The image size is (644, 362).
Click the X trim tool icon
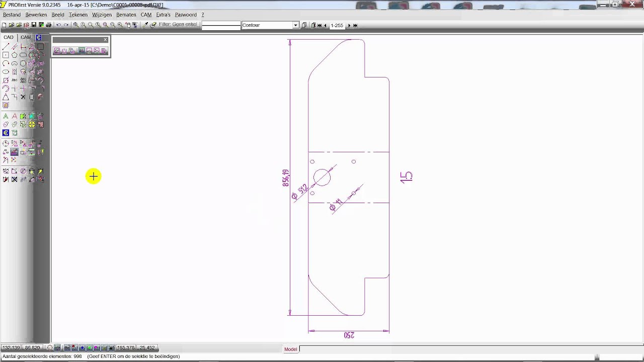pos(23,97)
